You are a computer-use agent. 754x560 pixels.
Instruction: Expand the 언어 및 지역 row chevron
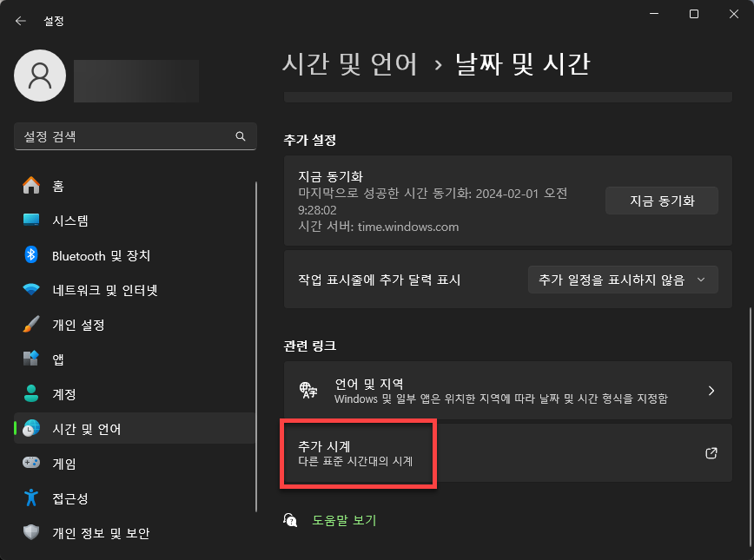(x=711, y=391)
